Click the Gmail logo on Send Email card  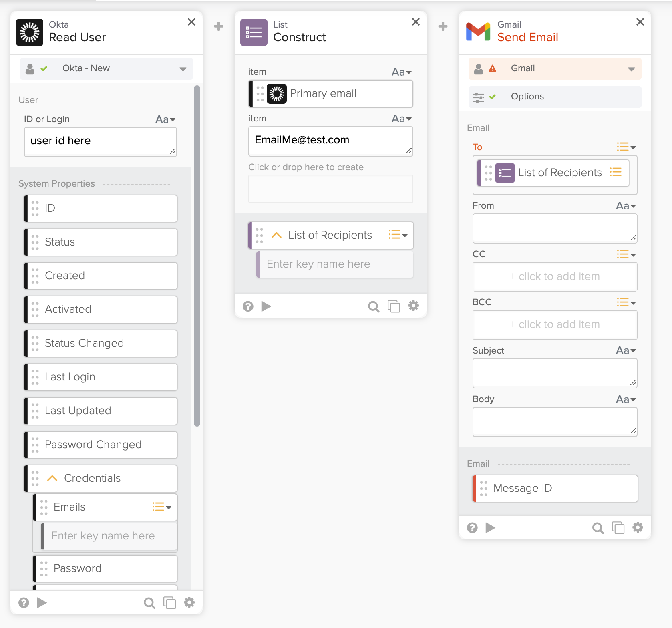click(478, 32)
